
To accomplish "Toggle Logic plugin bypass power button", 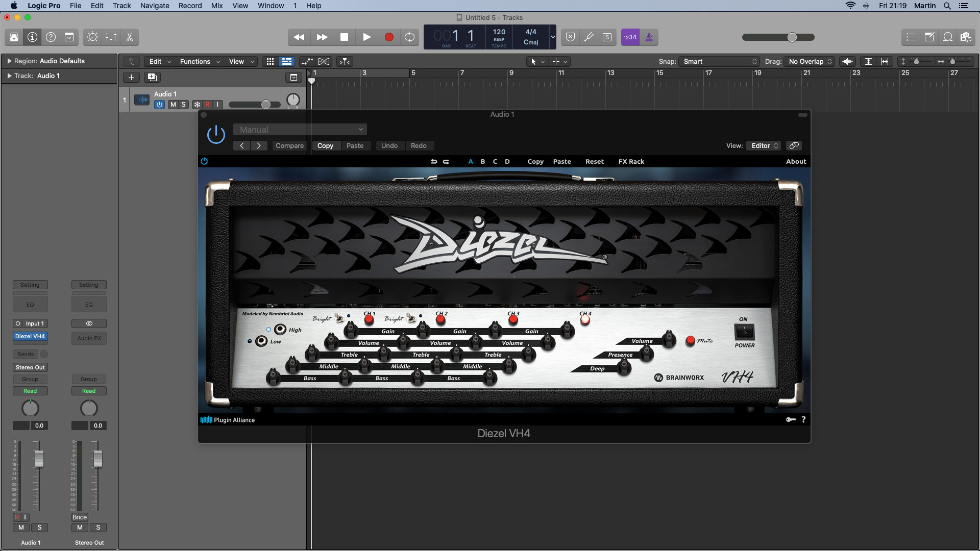I will coord(216,135).
